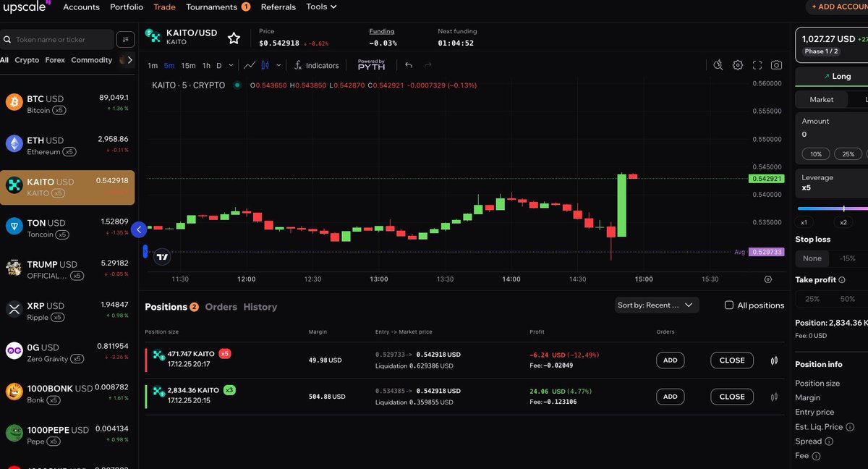
Task: Add to the 2,834.36 KAITO position
Action: tap(671, 397)
